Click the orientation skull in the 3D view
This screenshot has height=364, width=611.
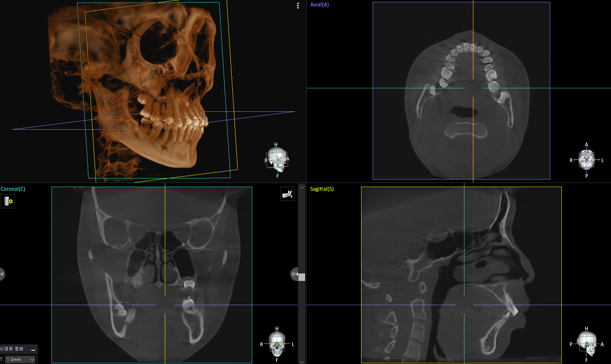pos(277,160)
